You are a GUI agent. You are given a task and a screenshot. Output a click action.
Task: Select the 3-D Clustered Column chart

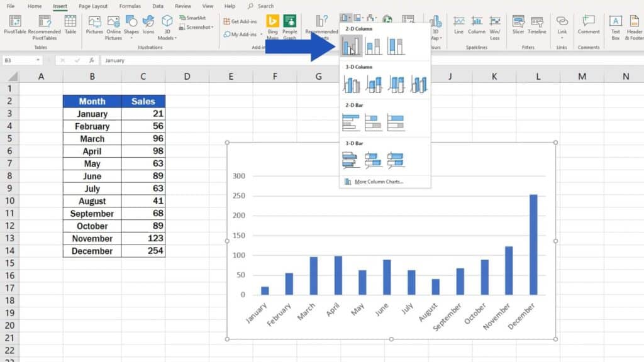(x=352, y=84)
